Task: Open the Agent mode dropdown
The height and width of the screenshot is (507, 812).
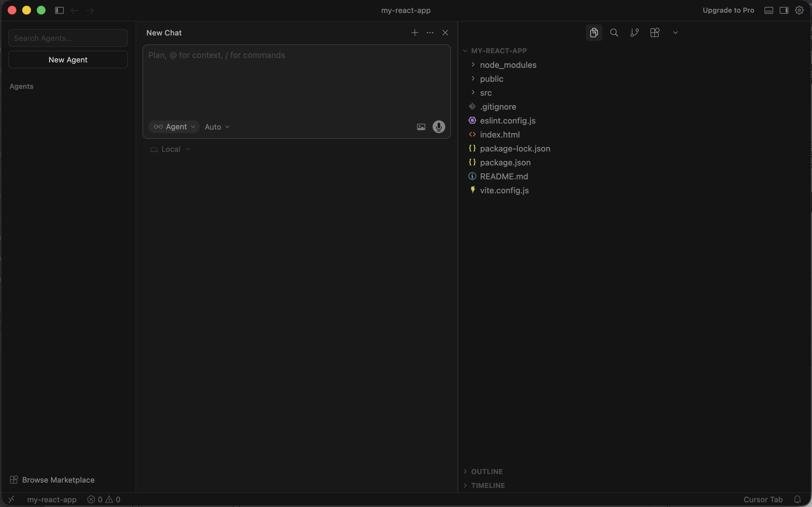Action: [x=174, y=127]
